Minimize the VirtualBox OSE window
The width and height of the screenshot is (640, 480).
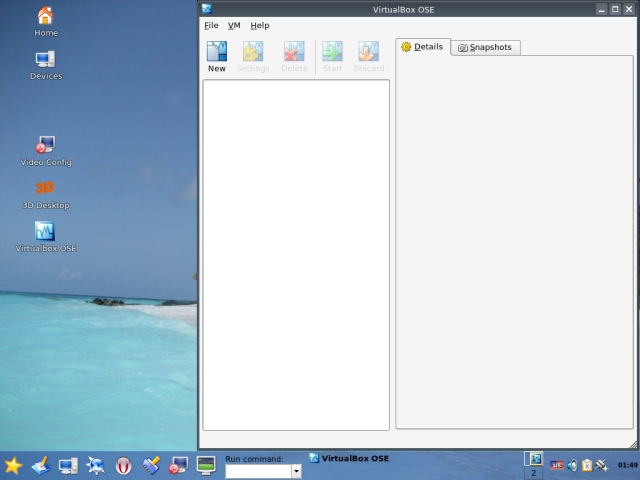601,9
